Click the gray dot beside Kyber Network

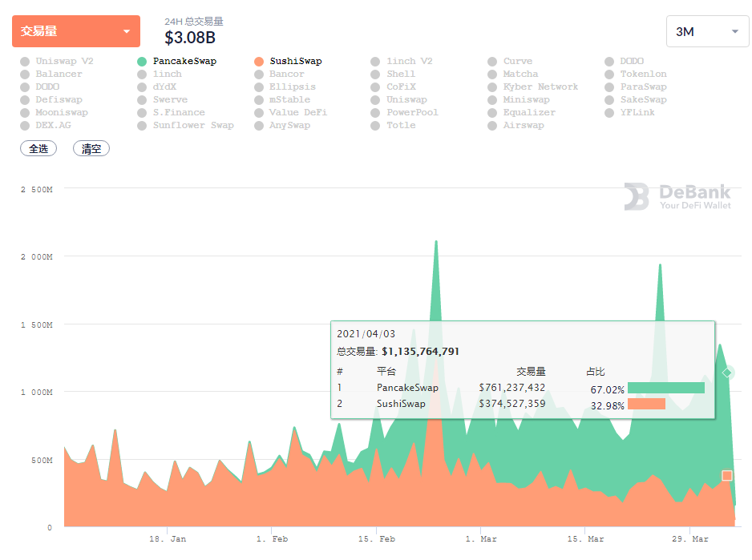[x=492, y=87]
